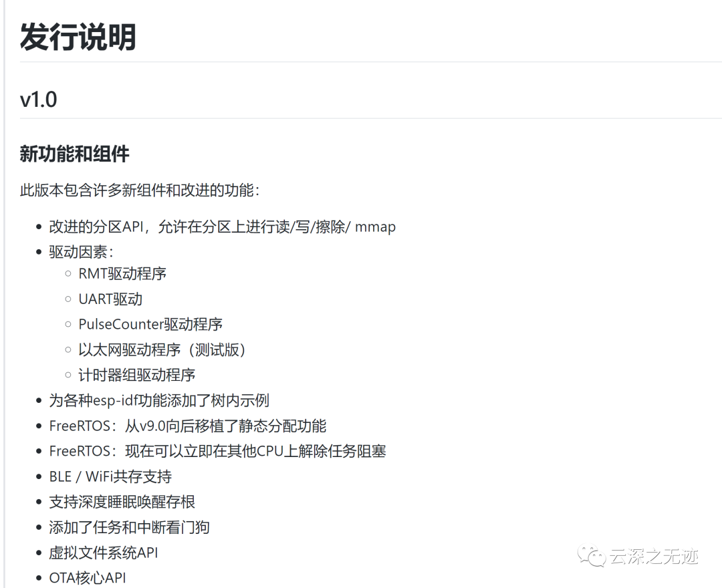Select the UART驱动 sub-item
This screenshot has width=722, height=588.
[x=110, y=299]
